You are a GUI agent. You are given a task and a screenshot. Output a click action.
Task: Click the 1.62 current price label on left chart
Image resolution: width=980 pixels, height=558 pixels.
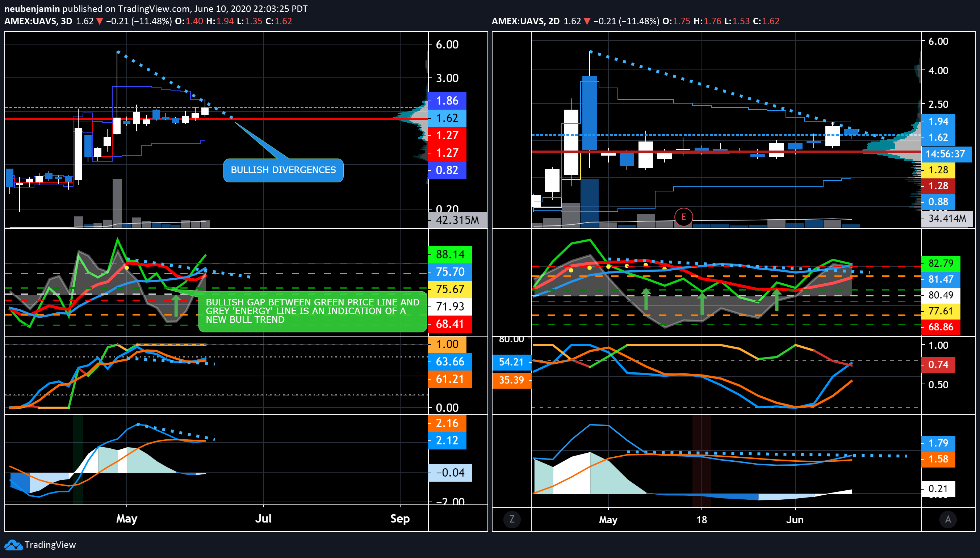click(447, 118)
